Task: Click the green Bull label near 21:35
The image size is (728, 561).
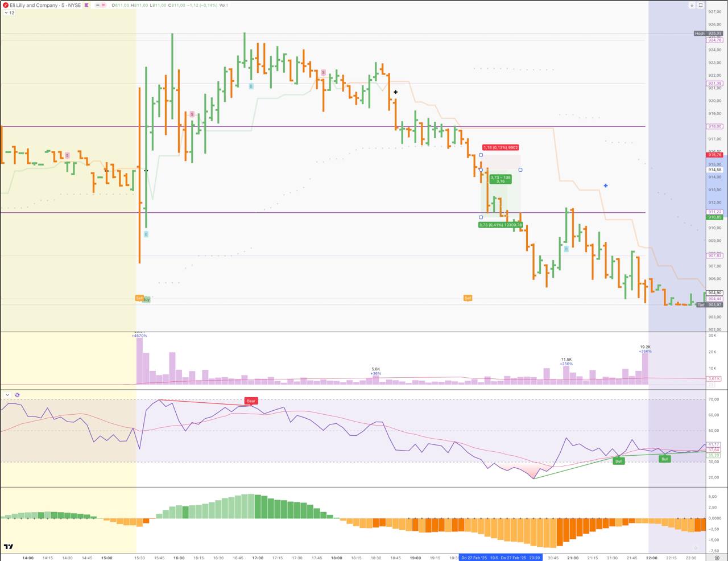Action: click(x=618, y=461)
